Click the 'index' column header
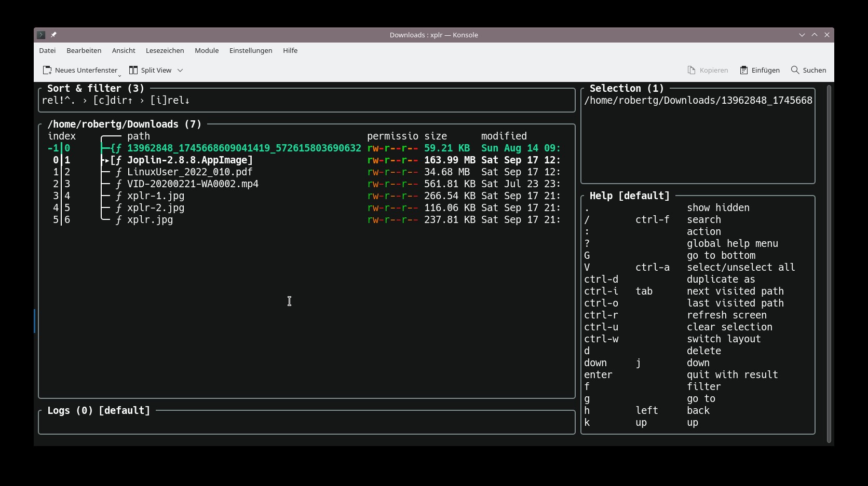868x486 pixels. click(x=62, y=136)
